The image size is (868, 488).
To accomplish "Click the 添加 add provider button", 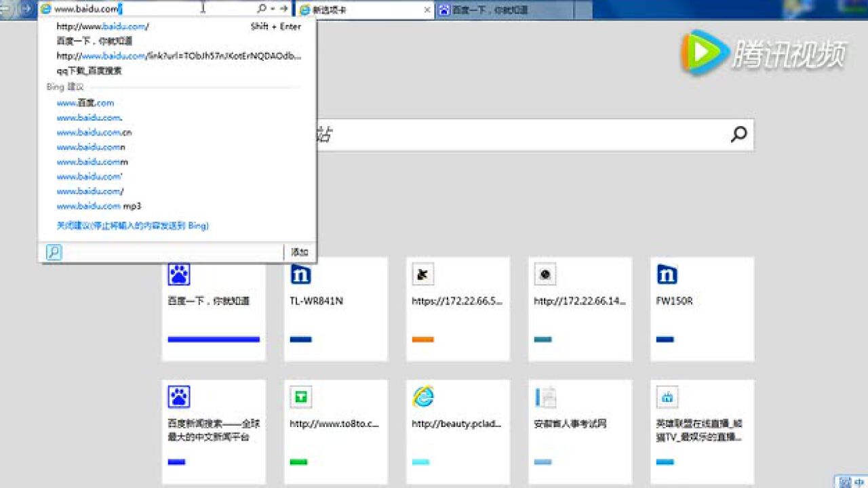I will [x=300, y=252].
